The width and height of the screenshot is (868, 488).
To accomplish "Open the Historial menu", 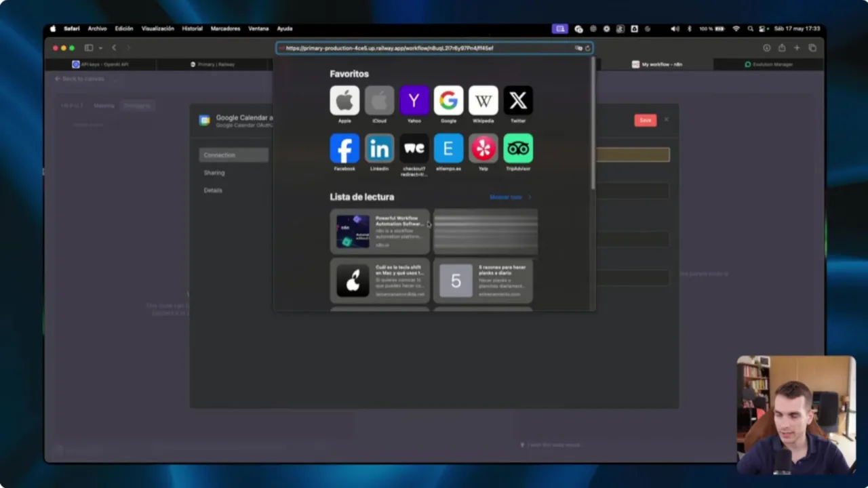I will [193, 28].
